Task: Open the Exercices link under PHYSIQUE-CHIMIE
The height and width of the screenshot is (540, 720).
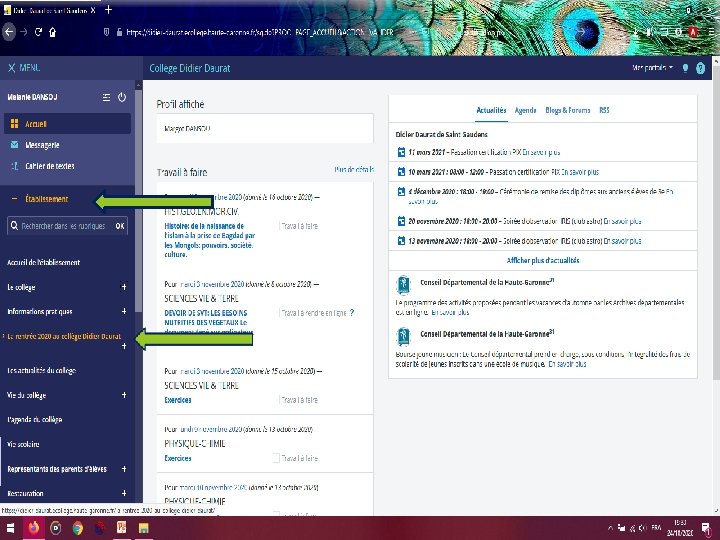Action: (x=178, y=458)
